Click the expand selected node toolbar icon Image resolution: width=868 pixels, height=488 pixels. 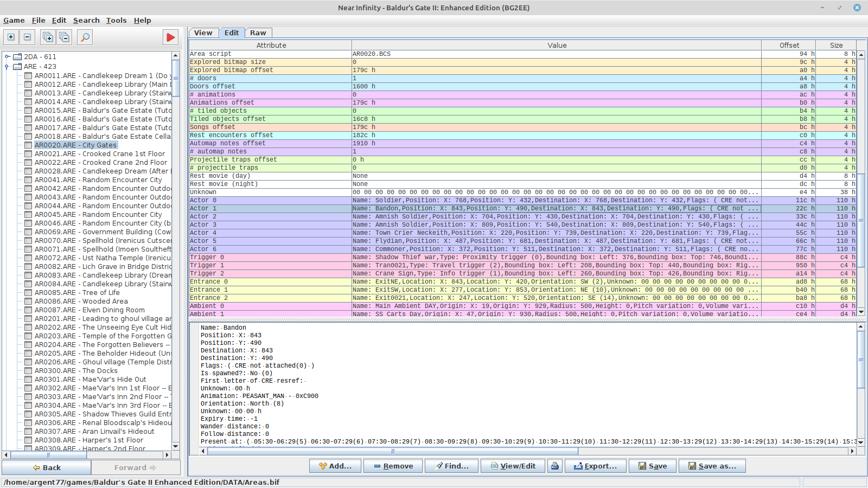point(11,37)
